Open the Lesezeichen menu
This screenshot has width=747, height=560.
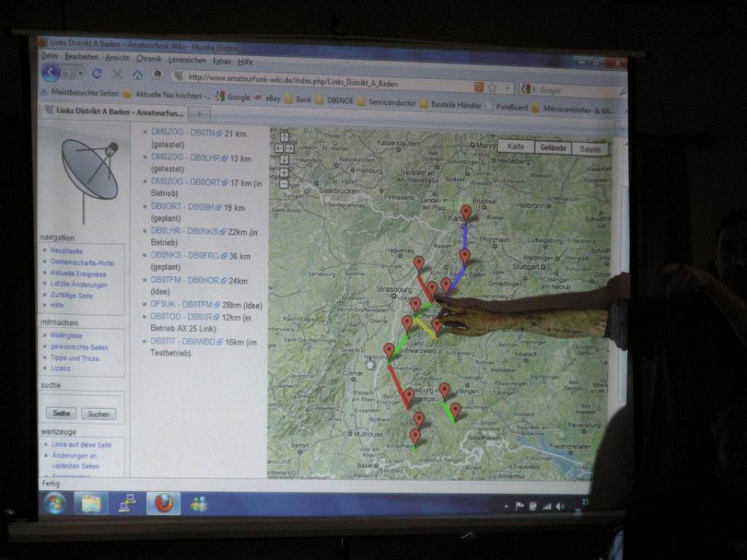tap(187, 60)
